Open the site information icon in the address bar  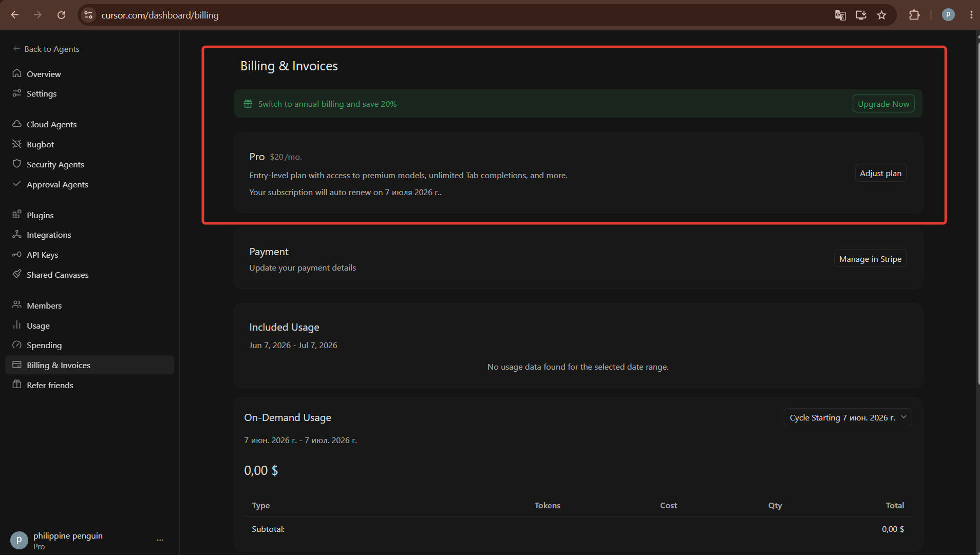click(88, 15)
